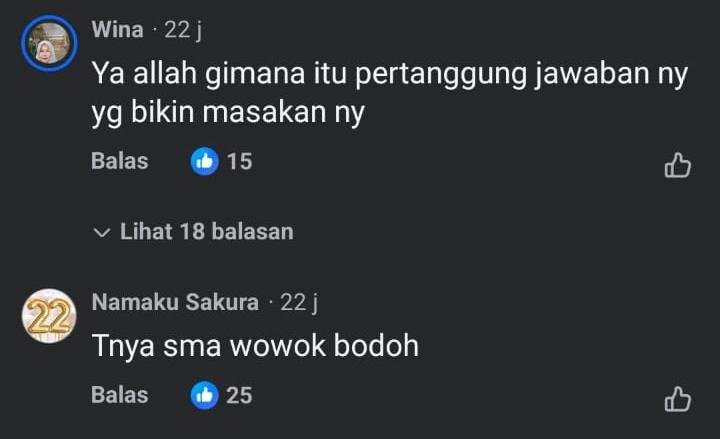This screenshot has height=439, width=720.
Task: View the 25 likes count on Sakura's comment
Action: coord(239,395)
